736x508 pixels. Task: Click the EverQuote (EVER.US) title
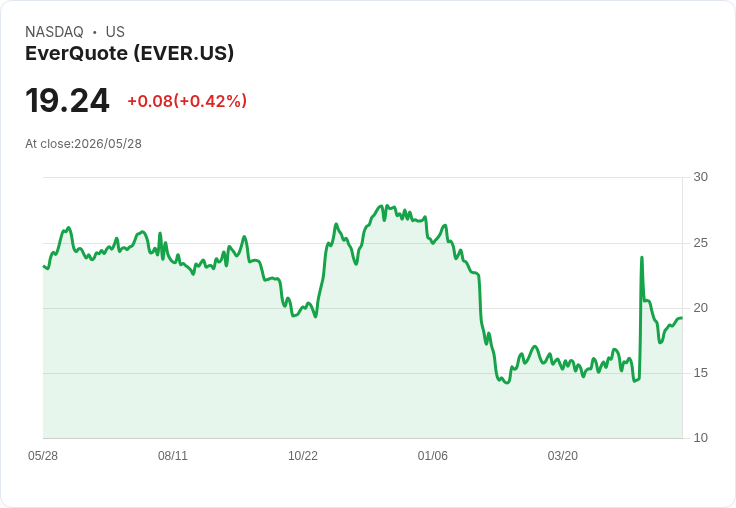click(x=130, y=53)
